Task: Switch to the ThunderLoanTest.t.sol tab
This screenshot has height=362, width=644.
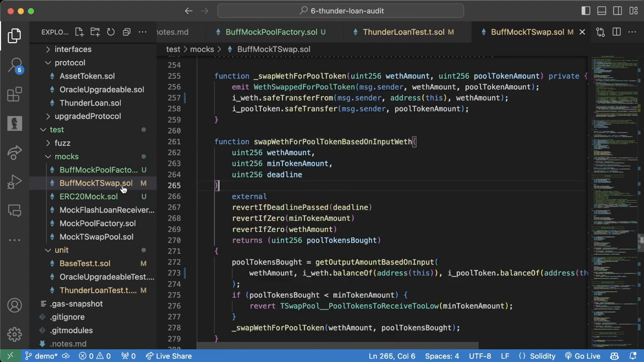Action: point(404,32)
